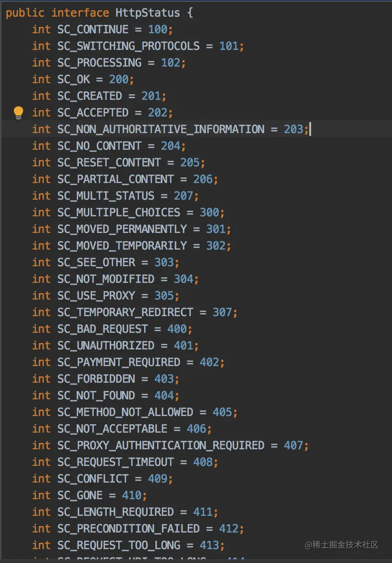Click the number 203 value
Viewport: 392px width, 563px height.
point(294,129)
